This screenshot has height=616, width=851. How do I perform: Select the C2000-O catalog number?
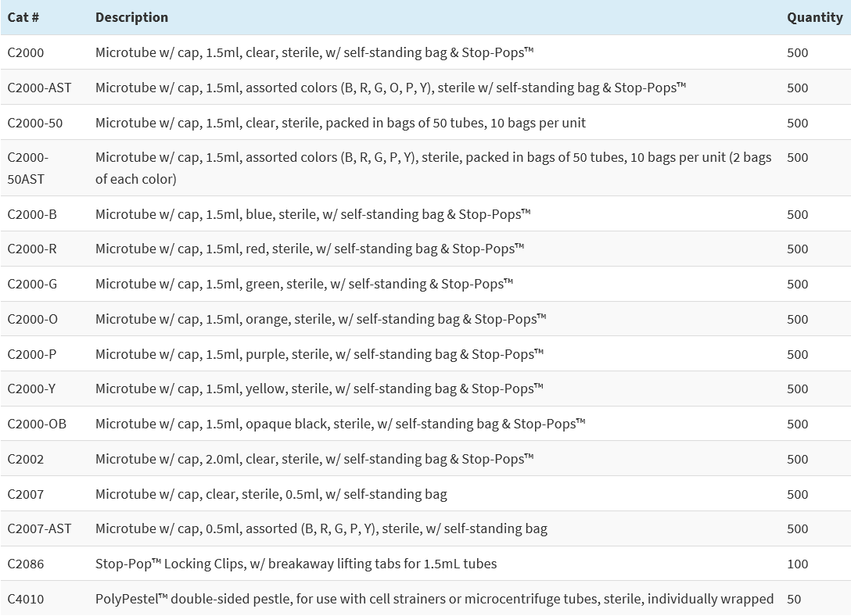click(x=33, y=319)
